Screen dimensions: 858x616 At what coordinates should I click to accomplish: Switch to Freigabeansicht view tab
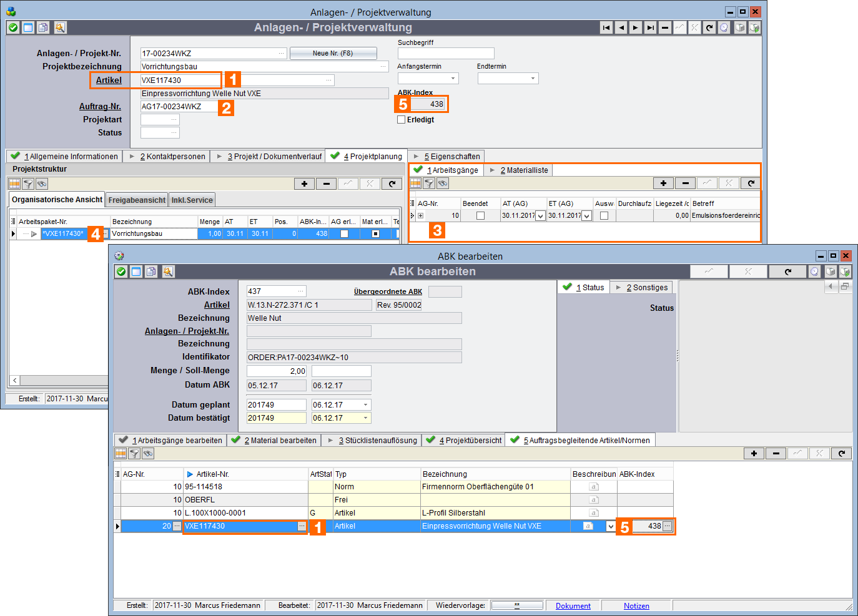[x=137, y=200]
